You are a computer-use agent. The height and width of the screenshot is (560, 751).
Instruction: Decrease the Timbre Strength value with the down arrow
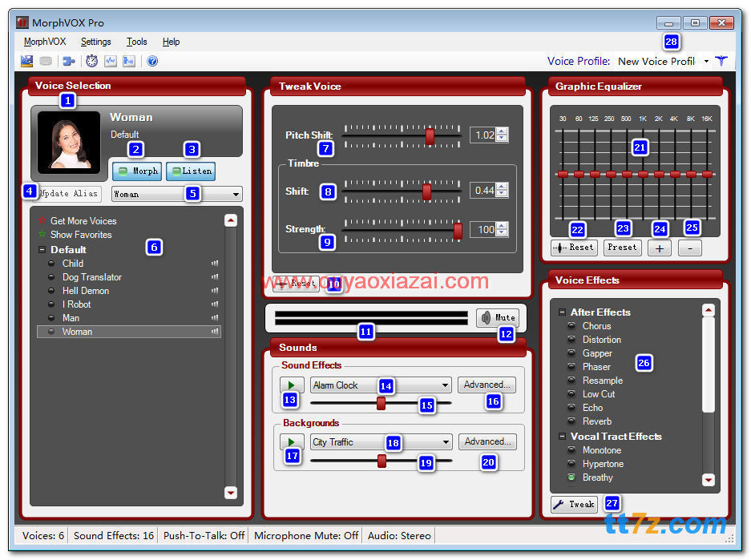[x=502, y=232]
